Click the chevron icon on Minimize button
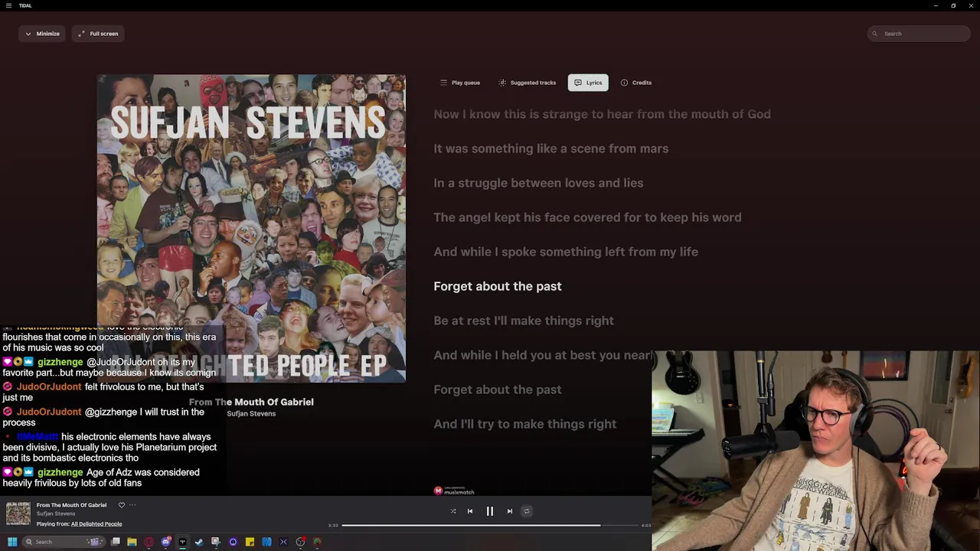This screenshot has height=551, width=980. click(x=28, y=34)
